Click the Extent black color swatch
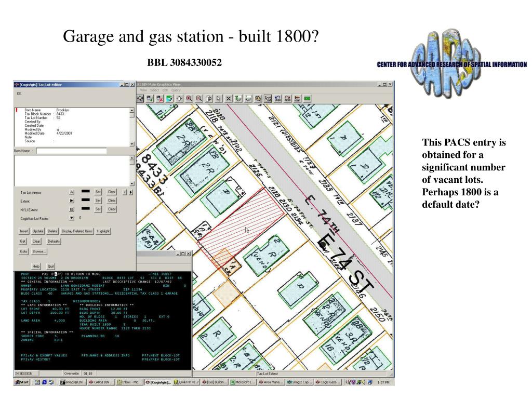The width and height of the screenshot is (532, 399). tap(86, 200)
